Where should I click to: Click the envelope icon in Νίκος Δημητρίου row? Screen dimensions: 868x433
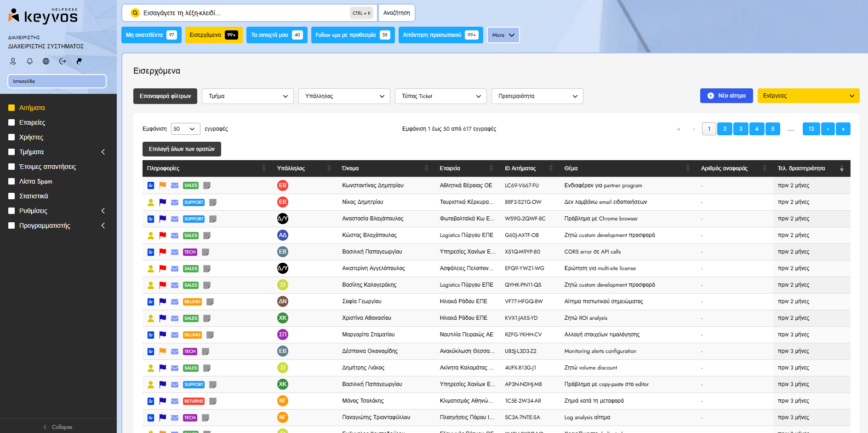pyautogui.click(x=175, y=202)
